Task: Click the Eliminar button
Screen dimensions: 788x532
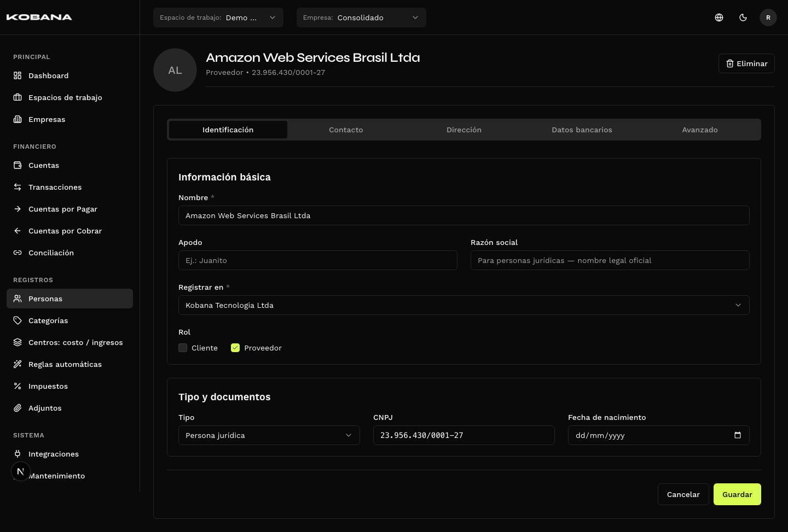Action: [x=746, y=63]
